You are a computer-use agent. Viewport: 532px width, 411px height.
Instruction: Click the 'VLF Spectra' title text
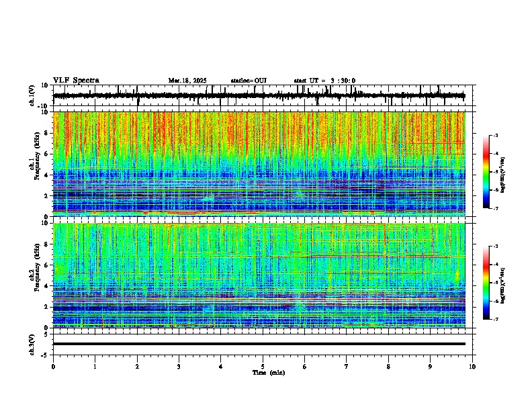[x=76, y=80]
